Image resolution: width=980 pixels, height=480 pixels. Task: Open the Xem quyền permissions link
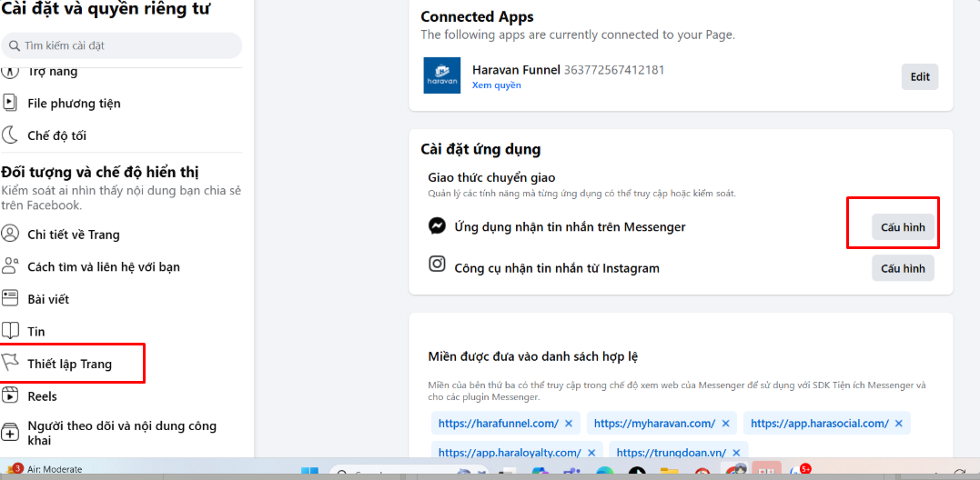pos(496,85)
